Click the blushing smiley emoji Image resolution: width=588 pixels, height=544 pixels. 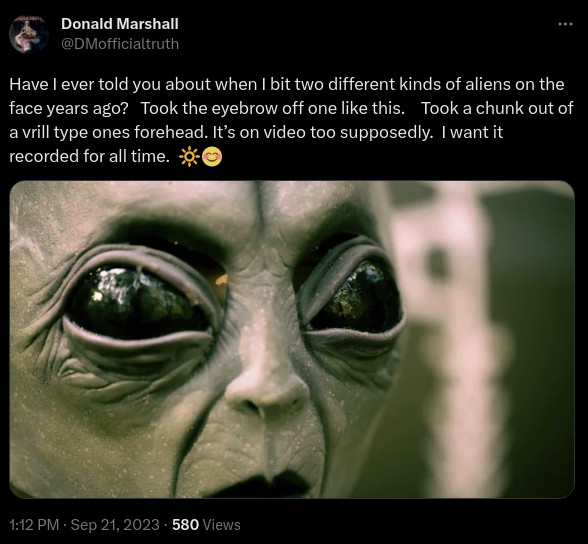pos(212,156)
